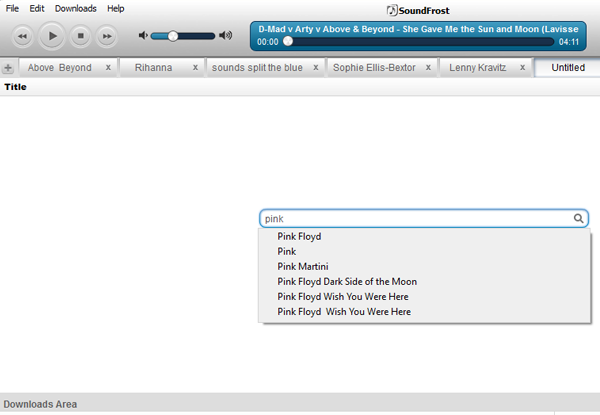Click the Downloads Area header bar
The width and height of the screenshot is (600, 415).
pyautogui.click(x=300, y=404)
